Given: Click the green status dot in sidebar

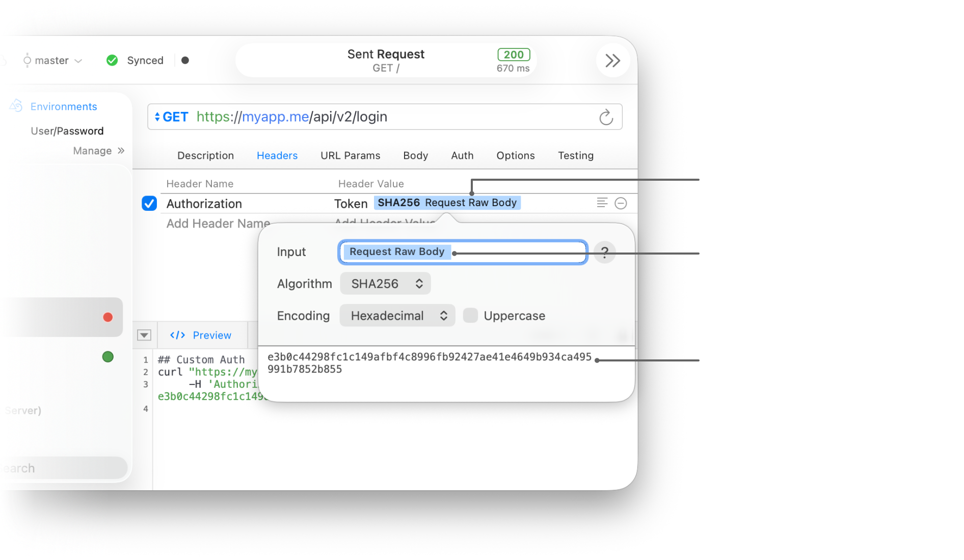Looking at the screenshot, I should pos(108,357).
